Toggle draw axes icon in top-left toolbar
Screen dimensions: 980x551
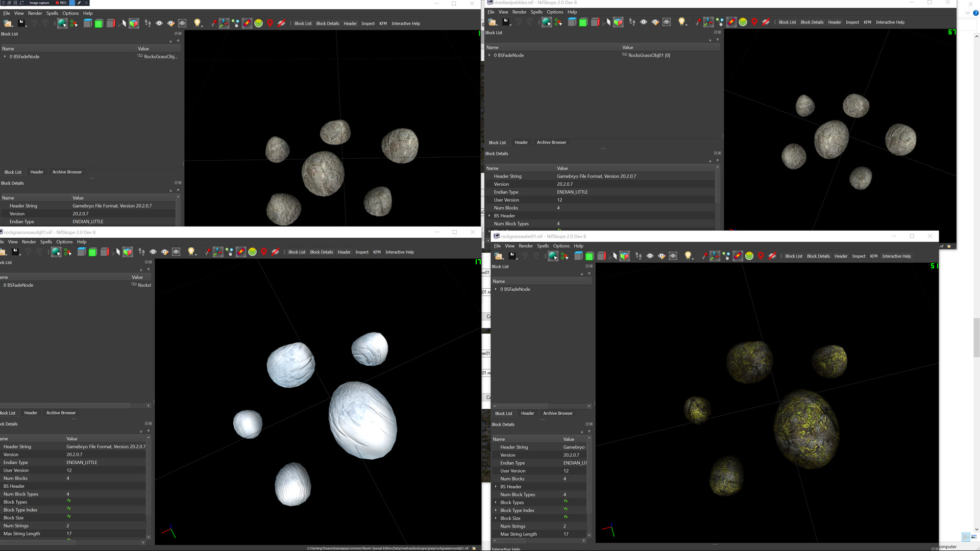click(x=224, y=23)
